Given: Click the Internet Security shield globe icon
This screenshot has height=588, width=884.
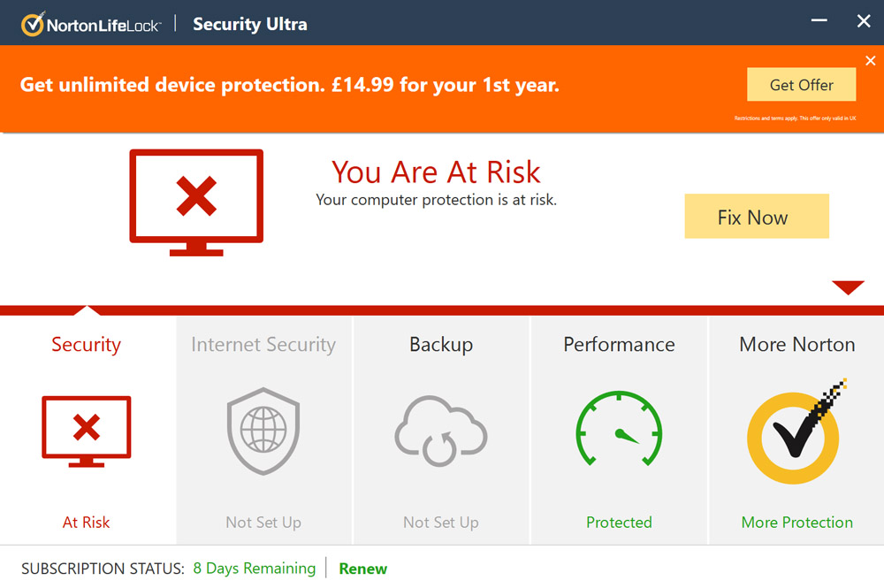Looking at the screenshot, I should click(x=263, y=431).
